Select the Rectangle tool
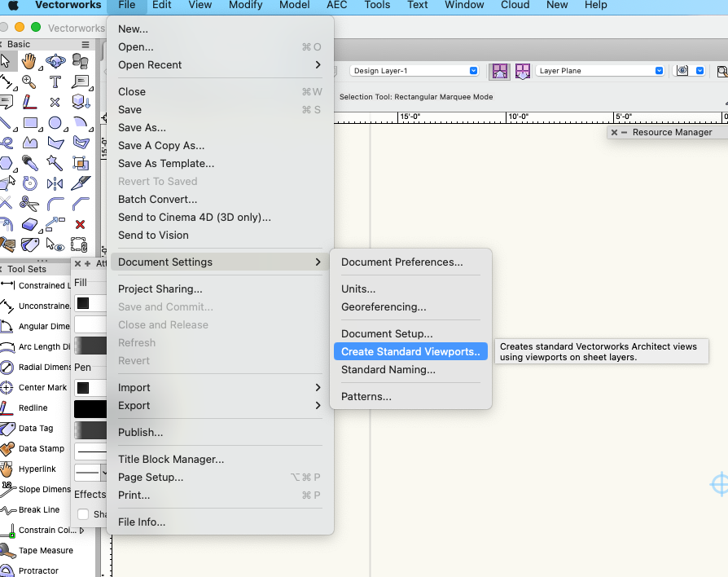The width and height of the screenshot is (728, 577). click(x=30, y=123)
